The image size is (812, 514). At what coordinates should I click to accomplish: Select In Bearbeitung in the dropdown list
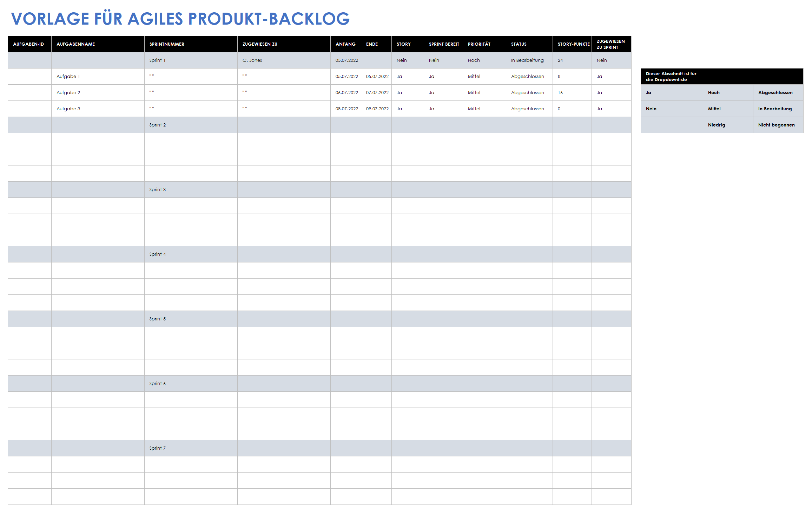(778, 109)
